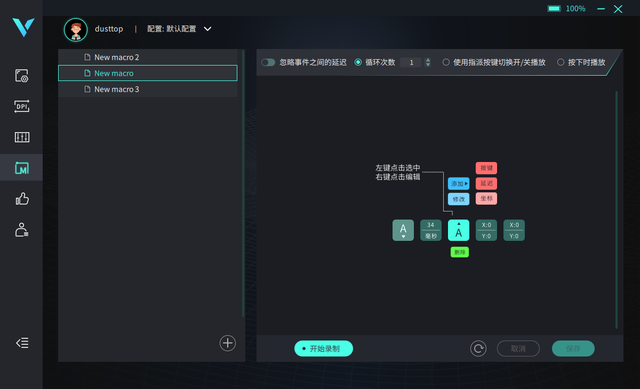Open the thumbs-up recommendation sidebar icon
This screenshot has height=389, width=640.
coord(22,199)
